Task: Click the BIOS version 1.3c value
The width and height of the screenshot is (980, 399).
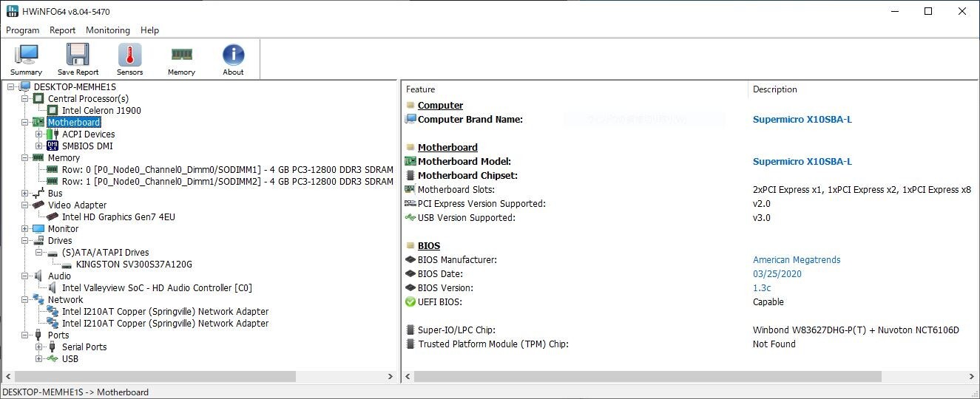Action: [762, 287]
